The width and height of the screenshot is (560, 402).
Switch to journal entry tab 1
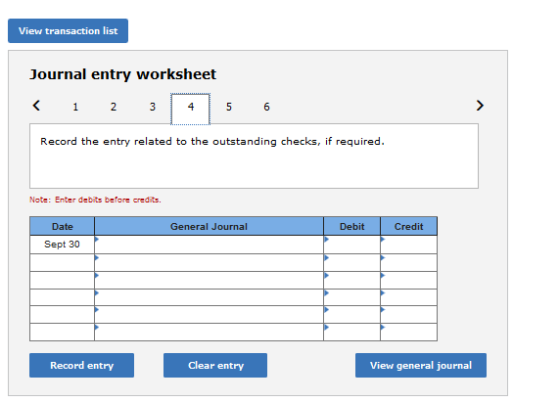pos(75,107)
